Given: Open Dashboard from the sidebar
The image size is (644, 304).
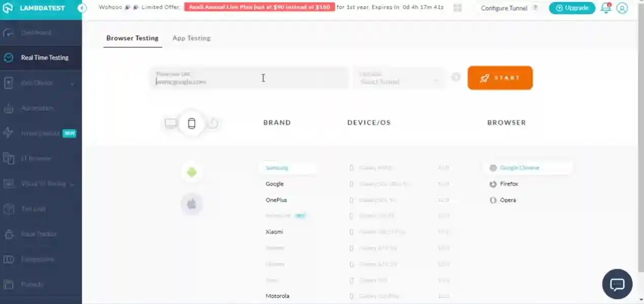Looking at the screenshot, I should (x=36, y=32).
